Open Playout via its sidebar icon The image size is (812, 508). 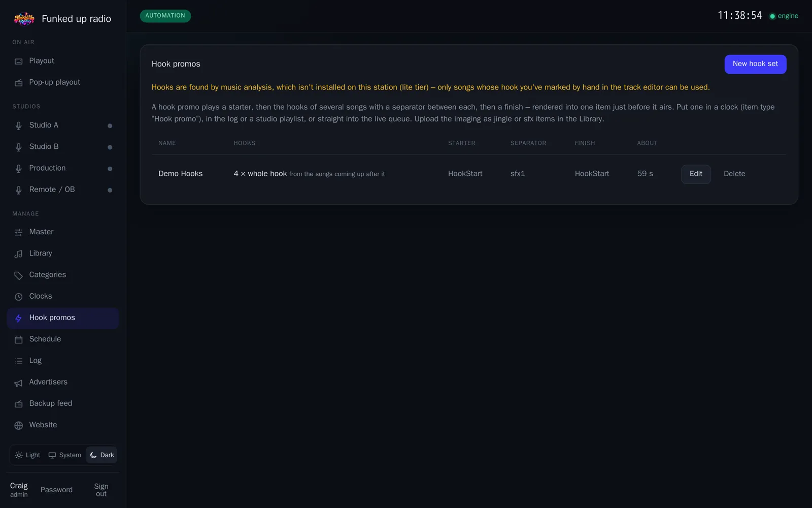(19, 61)
